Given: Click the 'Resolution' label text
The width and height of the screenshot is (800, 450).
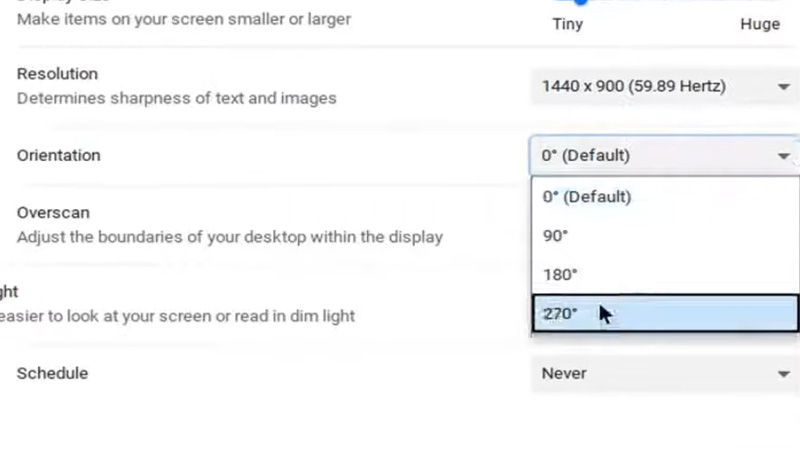Looking at the screenshot, I should coord(57,74).
